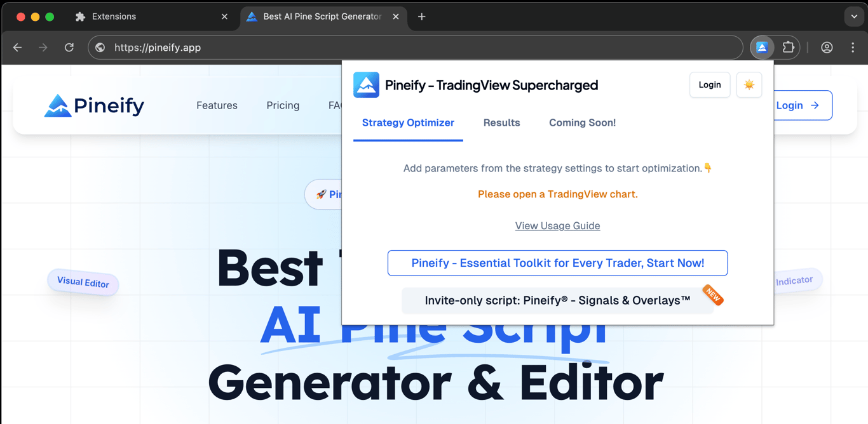Open Chrome three-dot menu
Image resolution: width=868 pixels, height=424 pixels.
(852, 48)
